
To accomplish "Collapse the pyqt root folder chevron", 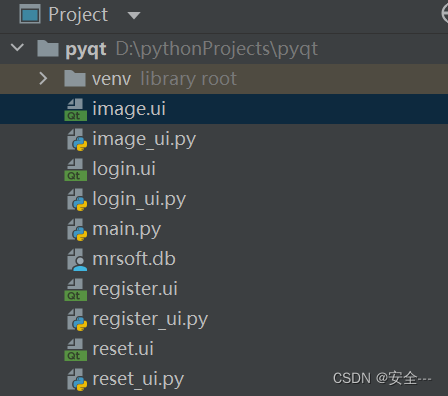I will pos(17,47).
